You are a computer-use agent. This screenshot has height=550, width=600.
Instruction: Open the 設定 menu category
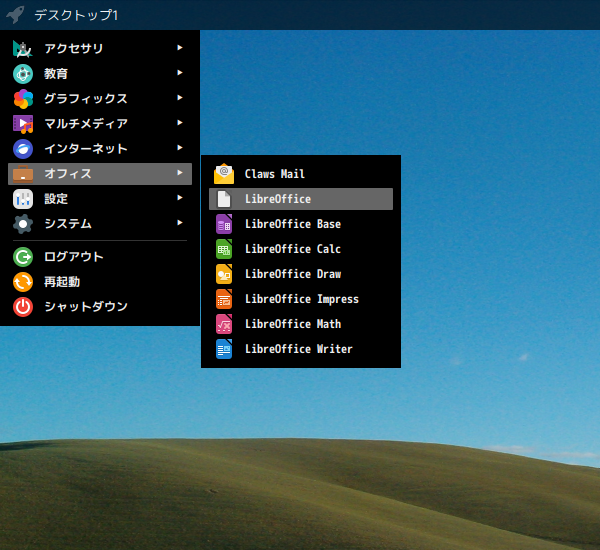pyautogui.click(x=56, y=199)
